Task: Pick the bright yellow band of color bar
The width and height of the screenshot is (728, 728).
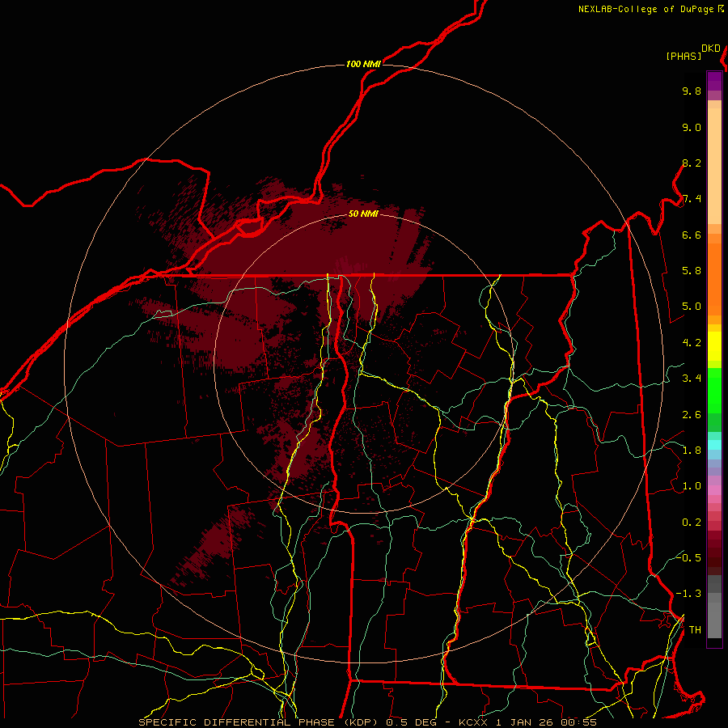Action: click(x=714, y=346)
